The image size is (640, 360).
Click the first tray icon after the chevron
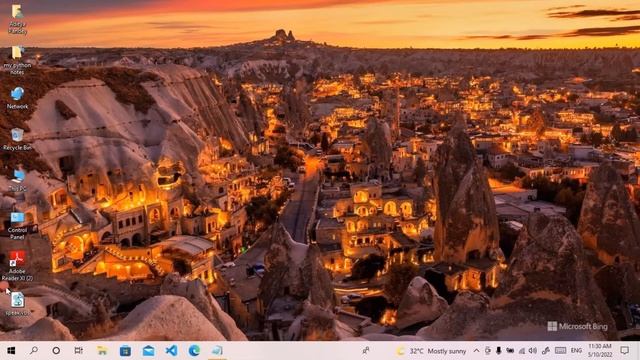[488, 351]
